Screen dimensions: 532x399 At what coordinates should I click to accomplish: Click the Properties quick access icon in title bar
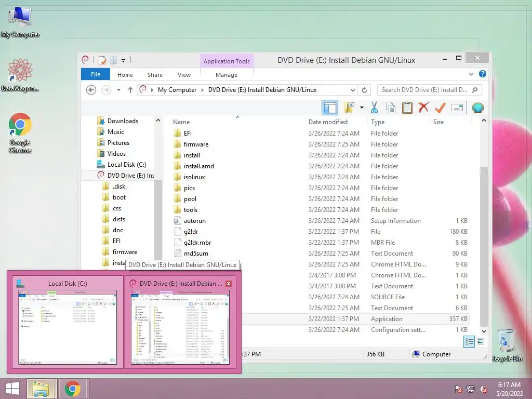click(x=102, y=60)
